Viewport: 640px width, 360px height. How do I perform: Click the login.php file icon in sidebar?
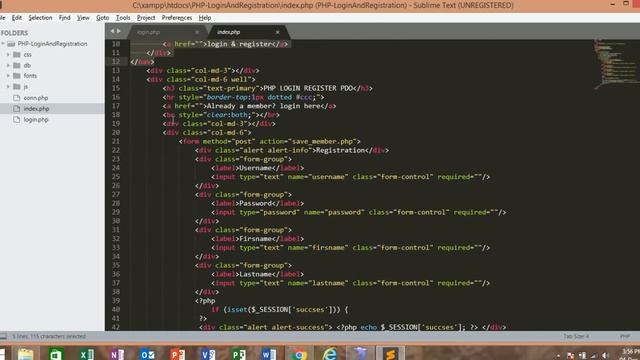click(17, 120)
